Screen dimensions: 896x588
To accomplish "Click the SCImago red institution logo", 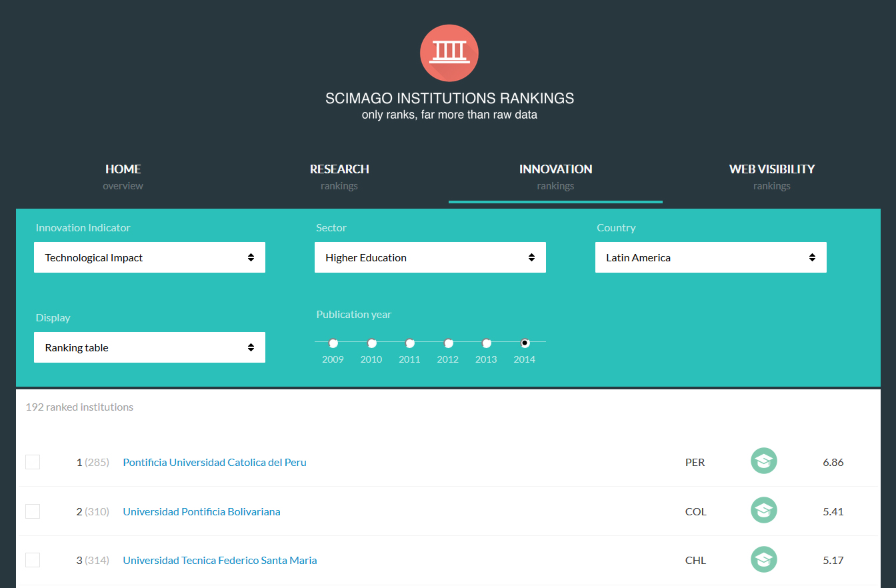I will (x=449, y=53).
